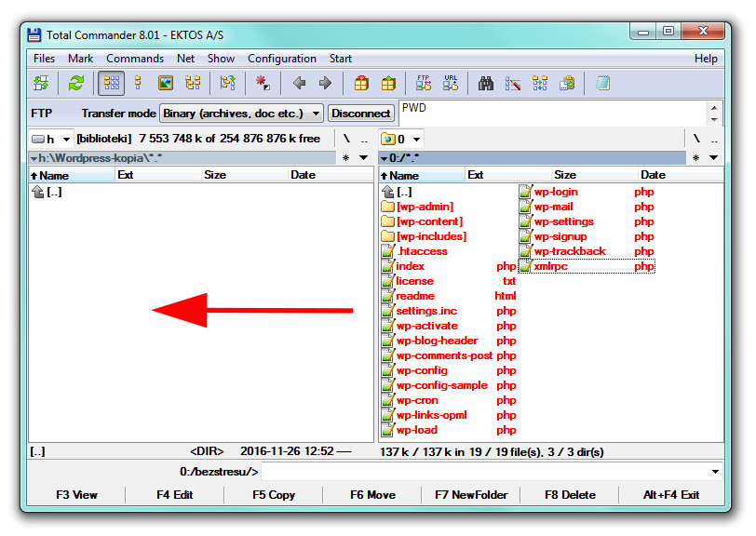756x536 pixels.
Task: Click the Multi-rename tool toolbar icon
Action: [x=512, y=84]
